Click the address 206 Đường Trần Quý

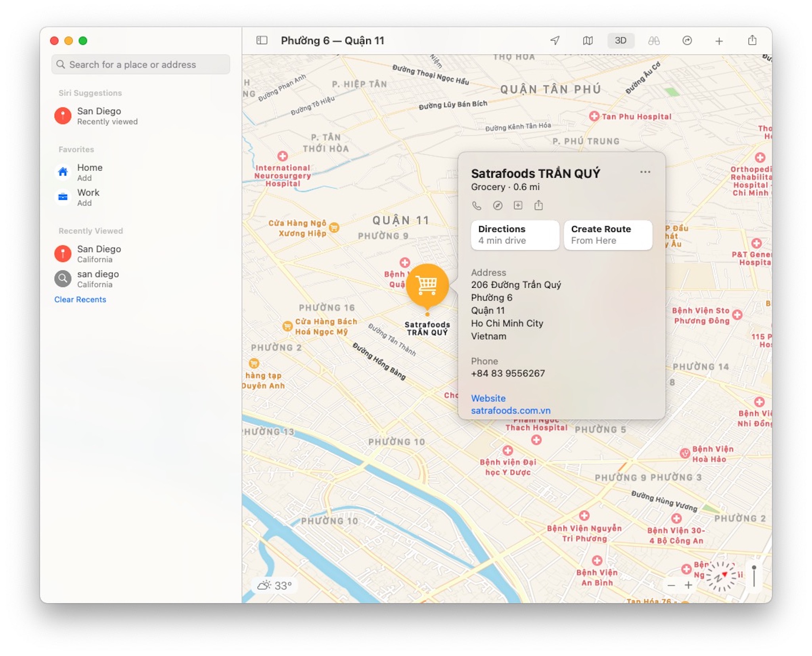516,285
